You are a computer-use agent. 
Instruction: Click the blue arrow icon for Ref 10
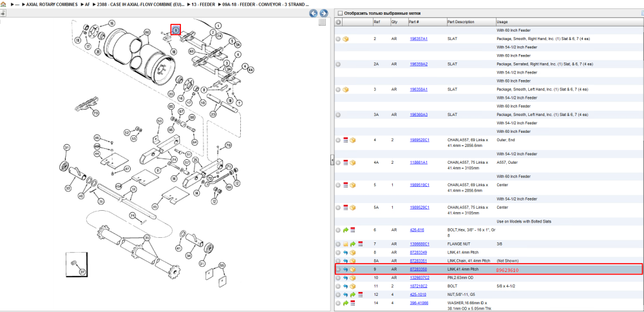click(346, 278)
